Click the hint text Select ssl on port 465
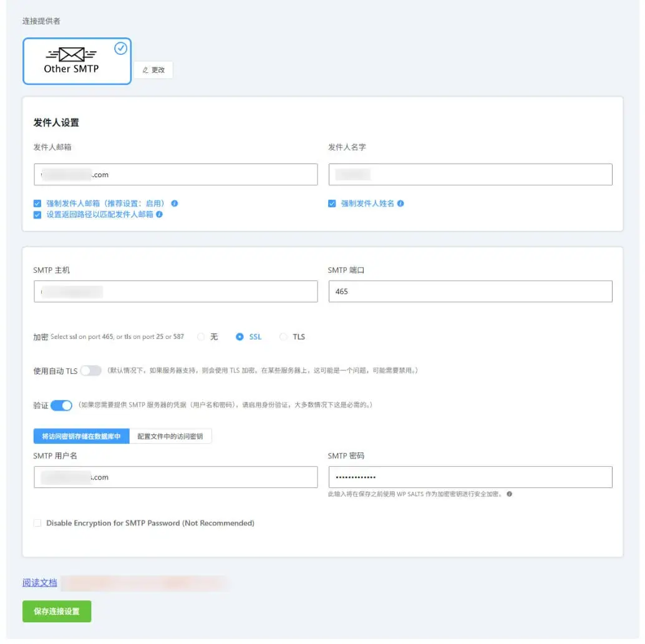The image size is (645, 644). point(117,336)
